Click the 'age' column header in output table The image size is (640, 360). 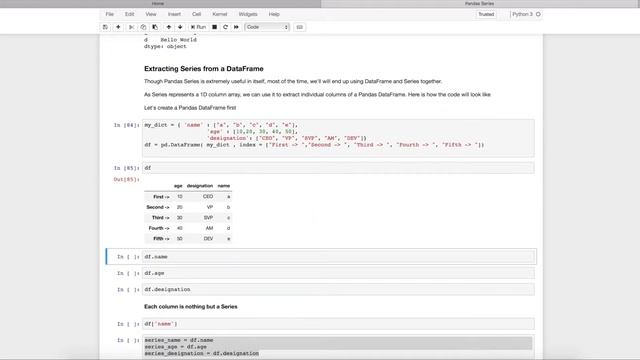pyautogui.click(x=178, y=186)
